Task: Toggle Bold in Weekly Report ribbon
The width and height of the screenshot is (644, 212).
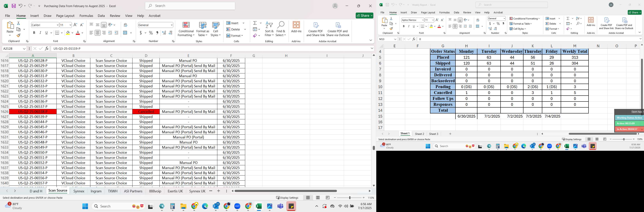Action: [x=404, y=26]
